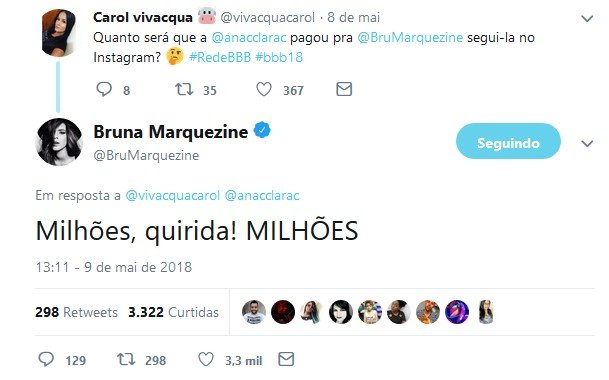
Task: Send Carol's tweet via direct message
Action: (344, 89)
